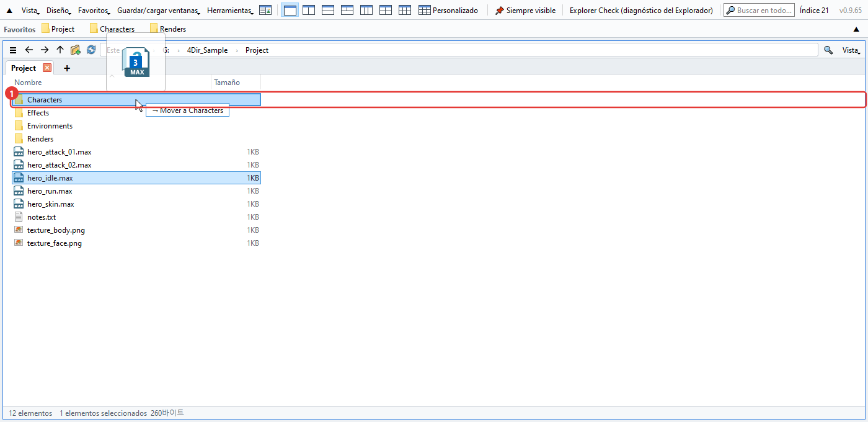Click the 1KB size cell of hero_run.max
Screen dimensions: 868x422
tap(252, 191)
